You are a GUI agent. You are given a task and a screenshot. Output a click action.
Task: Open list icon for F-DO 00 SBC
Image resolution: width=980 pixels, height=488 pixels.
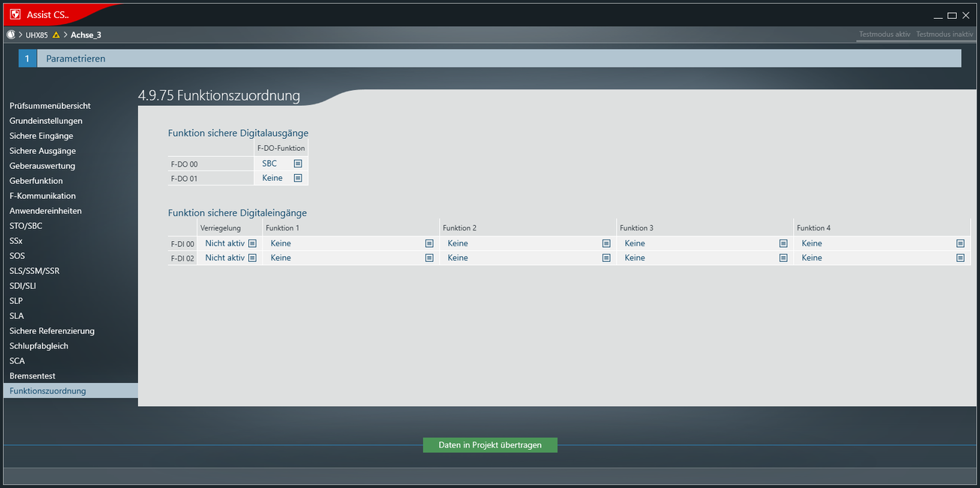(298, 163)
